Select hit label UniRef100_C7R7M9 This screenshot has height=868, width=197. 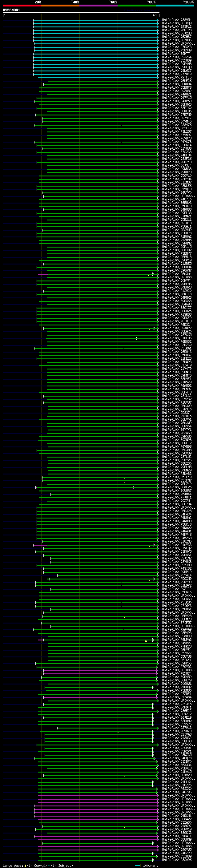[x=176, y=115]
